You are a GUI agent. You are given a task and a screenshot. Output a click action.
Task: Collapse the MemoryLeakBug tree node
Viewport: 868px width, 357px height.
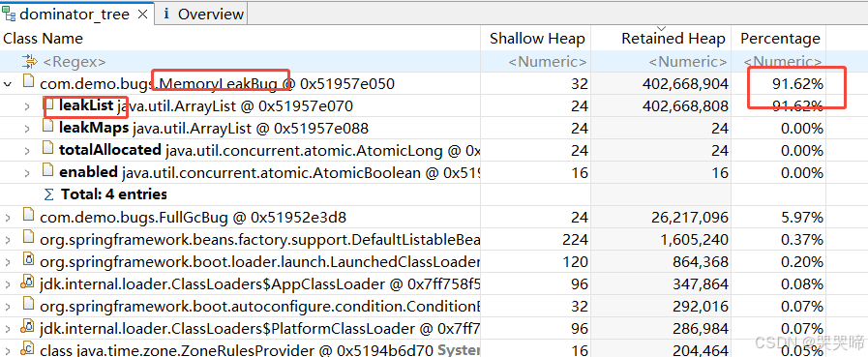pos(7,84)
